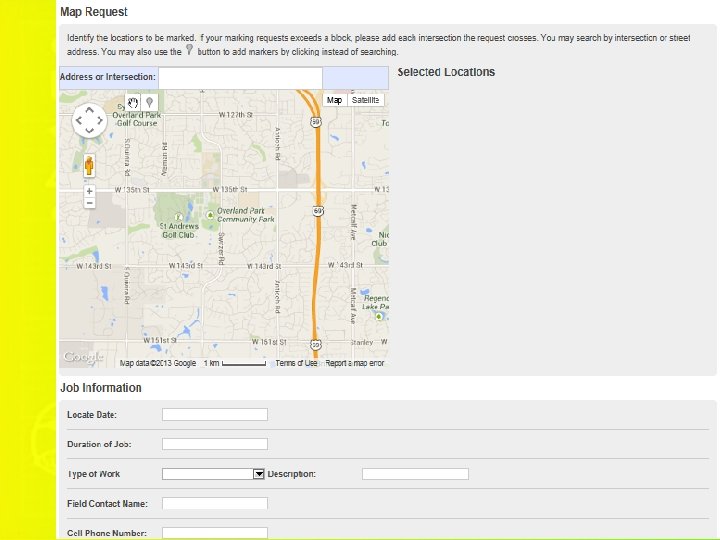Image resolution: width=720 pixels, height=540 pixels.
Task: Click highway 69 shield near W 127th St
Action: (x=315, y=122)
